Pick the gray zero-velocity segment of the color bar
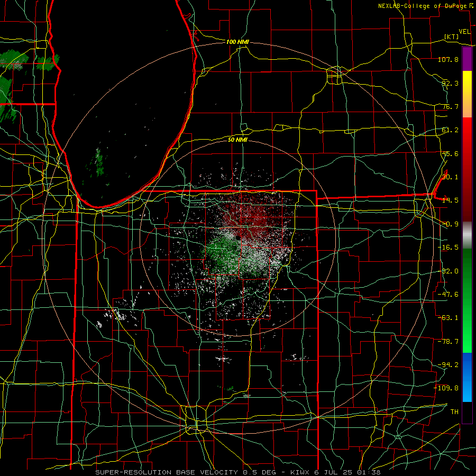 coord(467,235)
